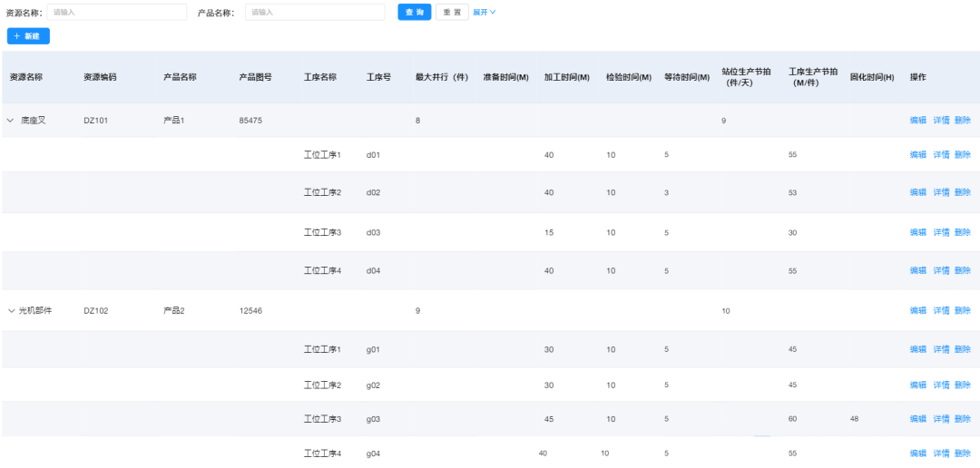Select the 85475 drawing number cell
980x468 pixels.
click(250, 121)
